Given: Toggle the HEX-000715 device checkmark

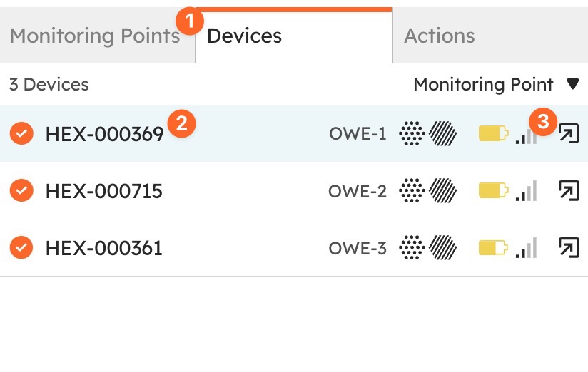Looking at the screenshot, I should [x=21, y=191].
